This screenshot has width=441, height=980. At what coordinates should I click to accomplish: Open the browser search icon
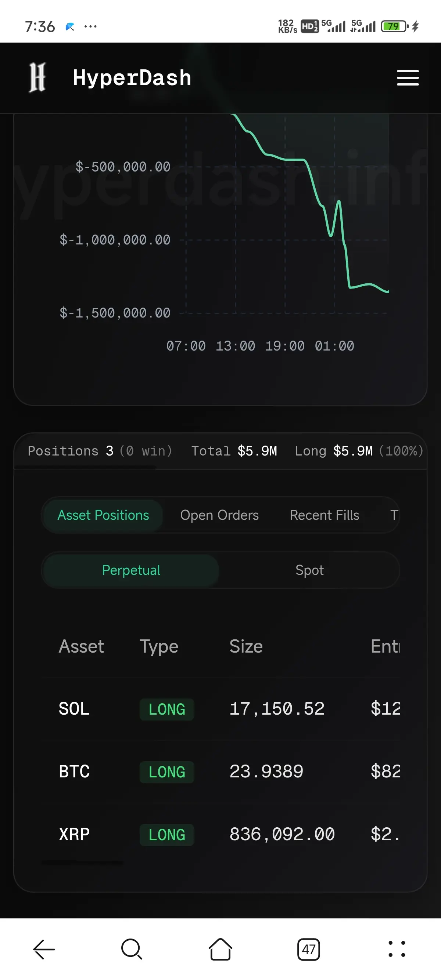(x=132, y=949)
